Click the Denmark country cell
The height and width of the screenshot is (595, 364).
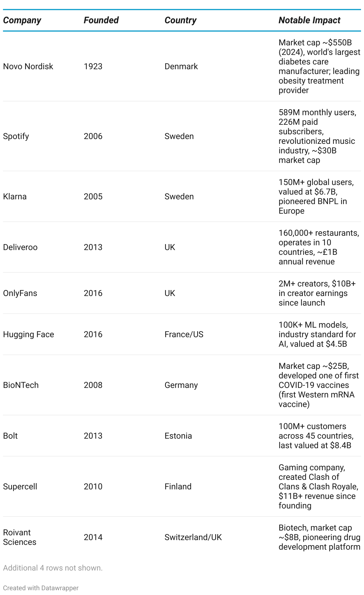(x=181, y=66)
